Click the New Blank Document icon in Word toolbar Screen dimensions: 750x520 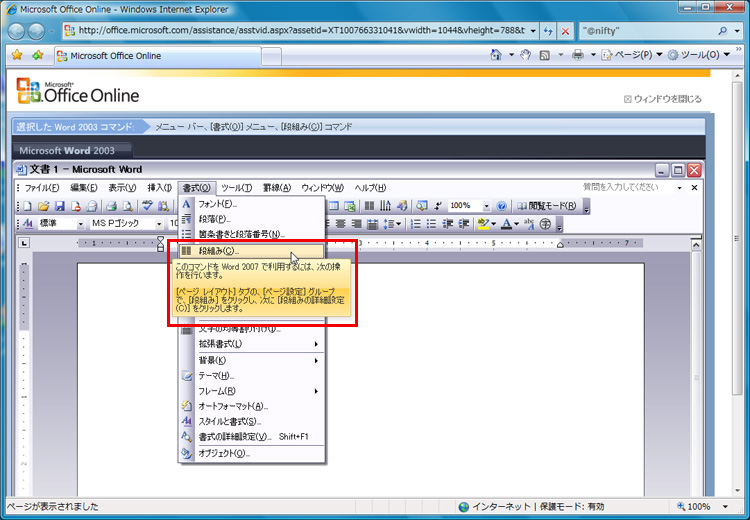[x=27, y=206]
